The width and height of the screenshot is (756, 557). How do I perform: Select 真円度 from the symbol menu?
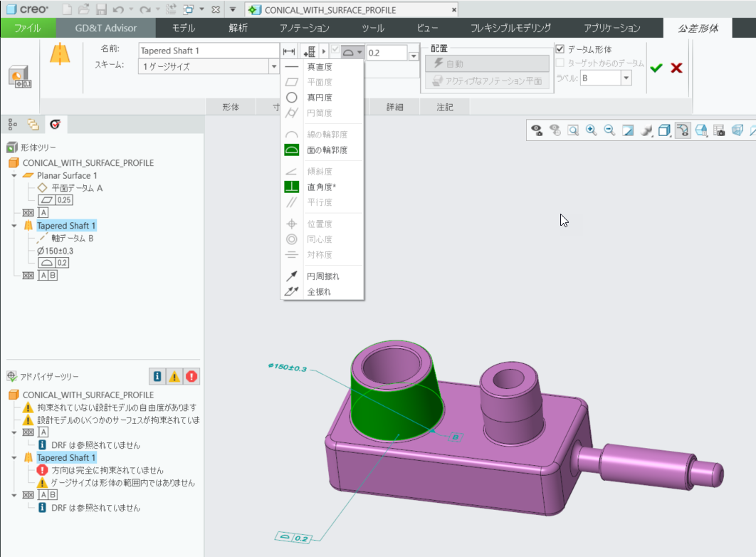tap(322, 98)
